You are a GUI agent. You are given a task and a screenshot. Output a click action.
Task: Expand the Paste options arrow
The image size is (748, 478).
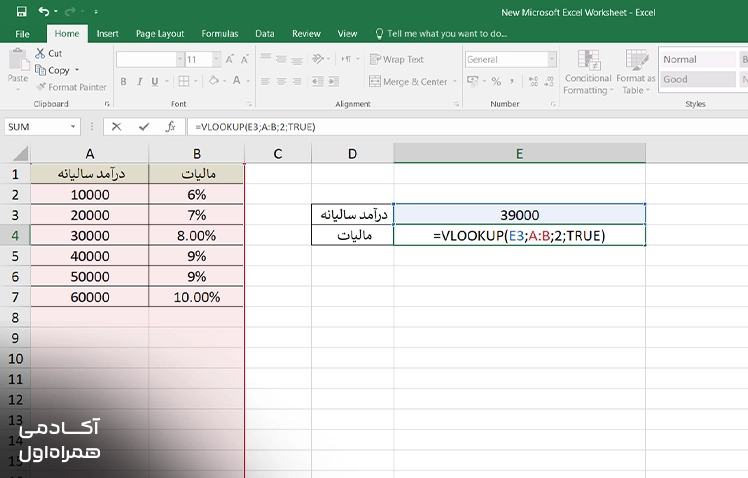click(x=18, y=89)
